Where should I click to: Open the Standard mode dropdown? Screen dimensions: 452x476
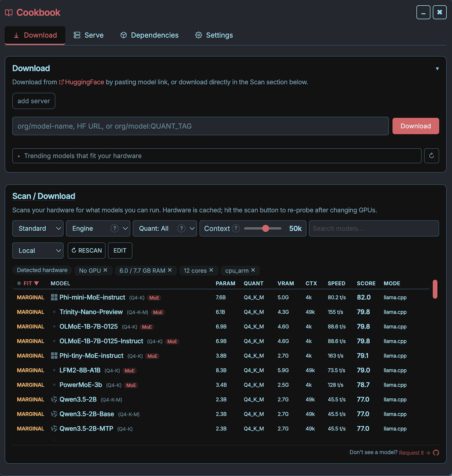38,229
